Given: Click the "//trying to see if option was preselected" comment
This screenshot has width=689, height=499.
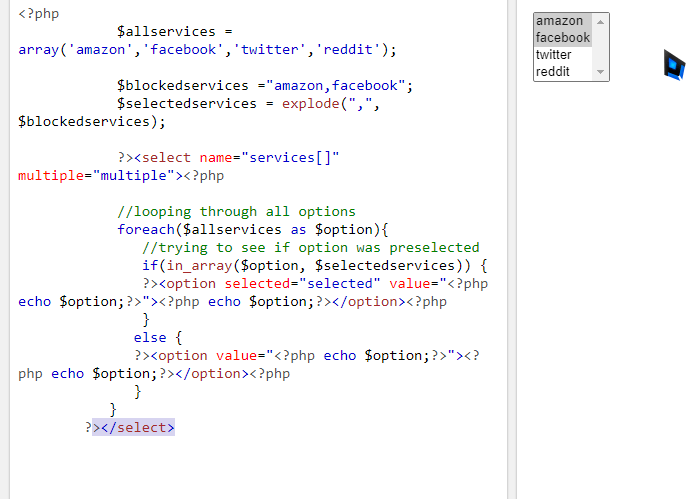Looking at the screenshot, I should click(311, 248).
